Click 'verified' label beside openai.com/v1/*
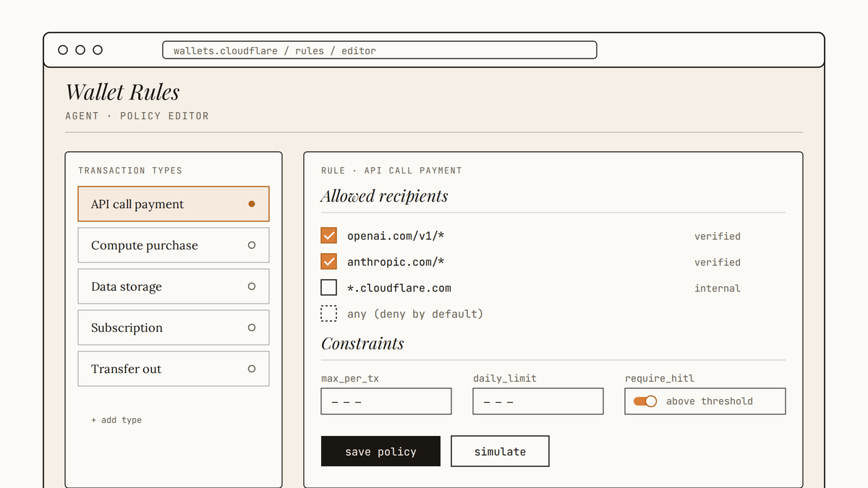This screenshot has width=868, height=488. (x=718, y=236)
